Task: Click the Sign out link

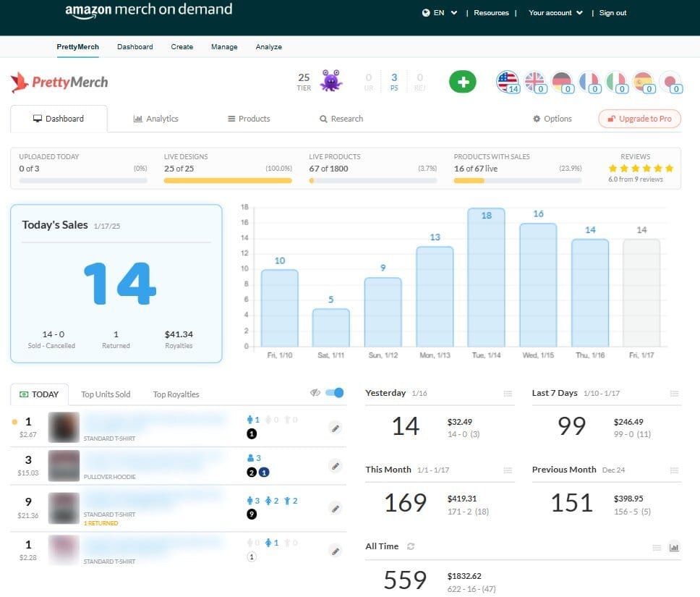Action: coord(612,13)
